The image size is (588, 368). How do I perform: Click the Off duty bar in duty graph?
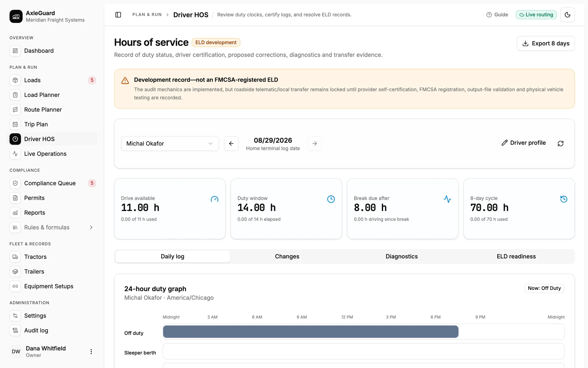[x=311, y=331]
